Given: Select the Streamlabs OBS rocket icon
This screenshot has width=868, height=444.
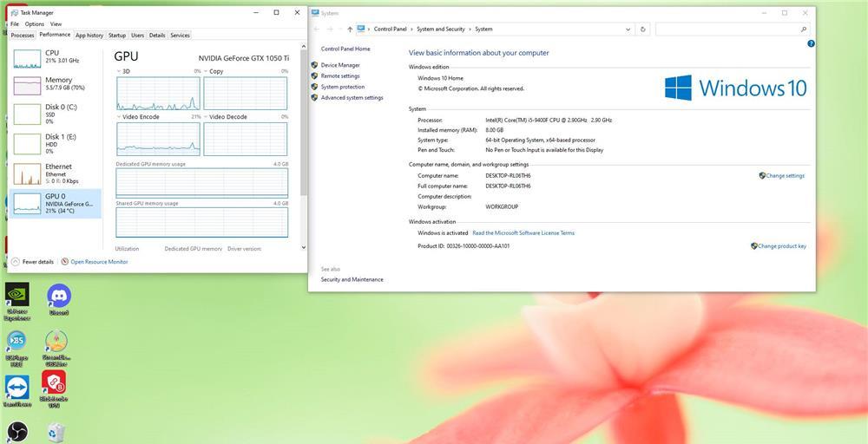Looking at the screenshot, I should click(x=56, y=341).
